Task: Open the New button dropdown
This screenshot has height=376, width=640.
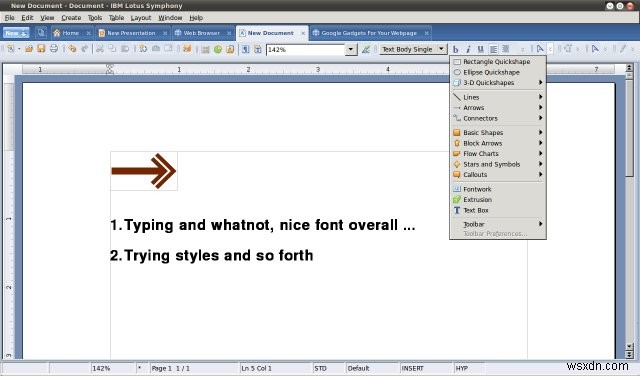Action: click(x=16, y=33)
